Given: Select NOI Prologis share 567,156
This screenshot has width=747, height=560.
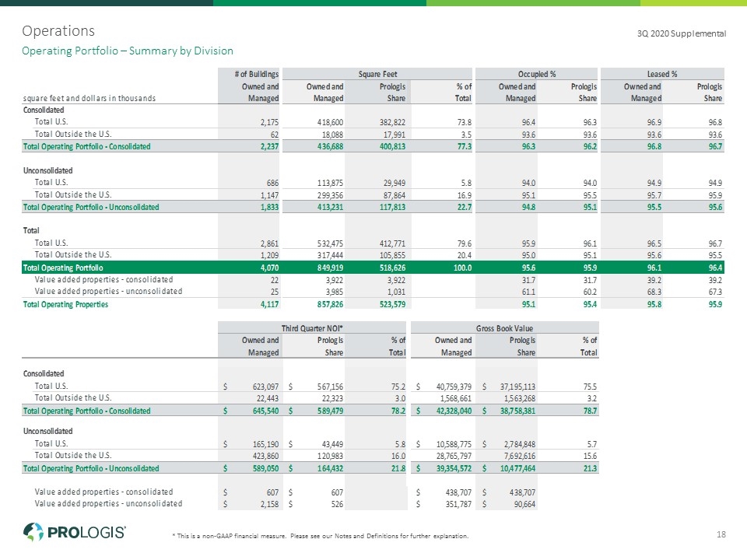Looking at the screenshot, I should 330,387.
